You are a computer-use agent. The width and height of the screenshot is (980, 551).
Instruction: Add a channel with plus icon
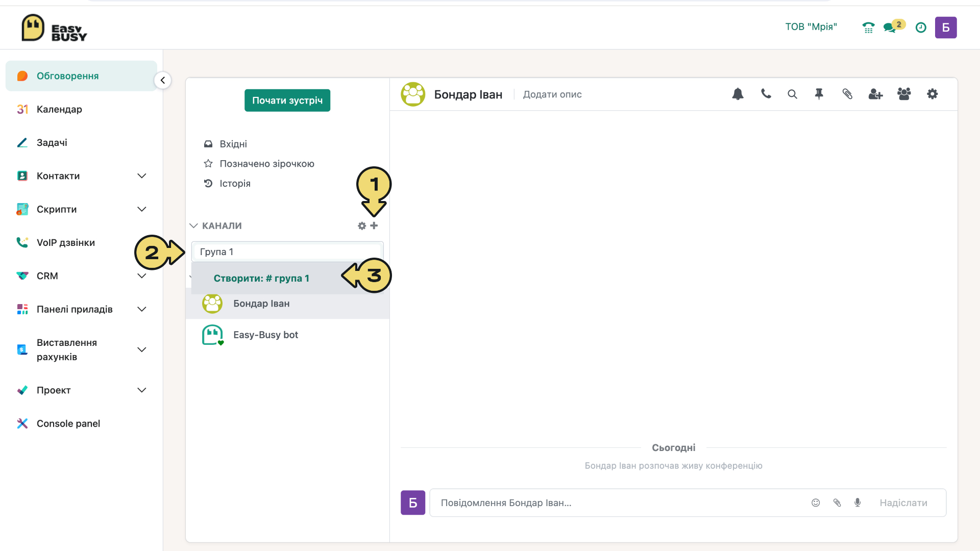374,226
